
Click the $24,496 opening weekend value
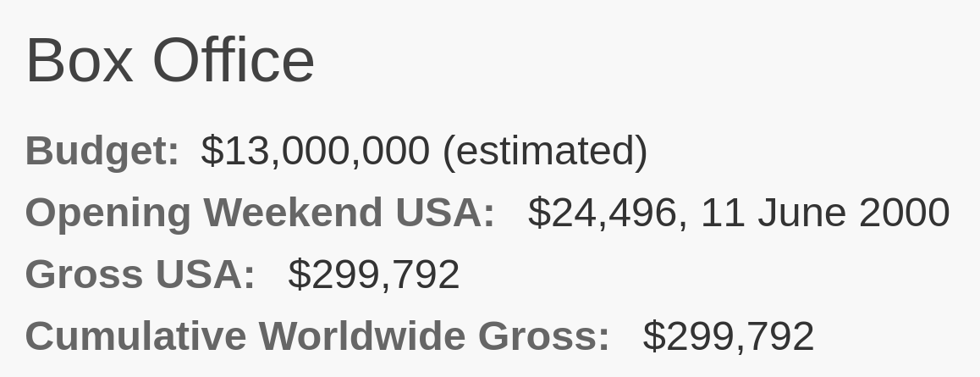(x=603, y=213)
